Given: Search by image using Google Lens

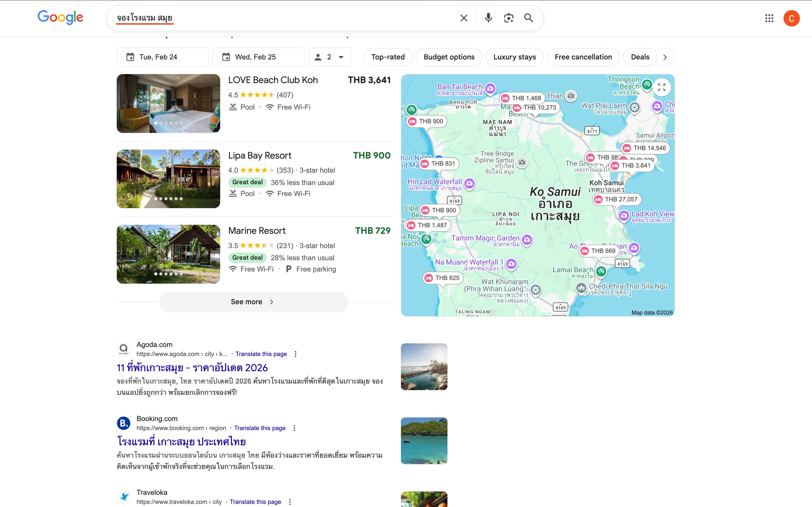Looking at the screenshot, I should (508, 18).
